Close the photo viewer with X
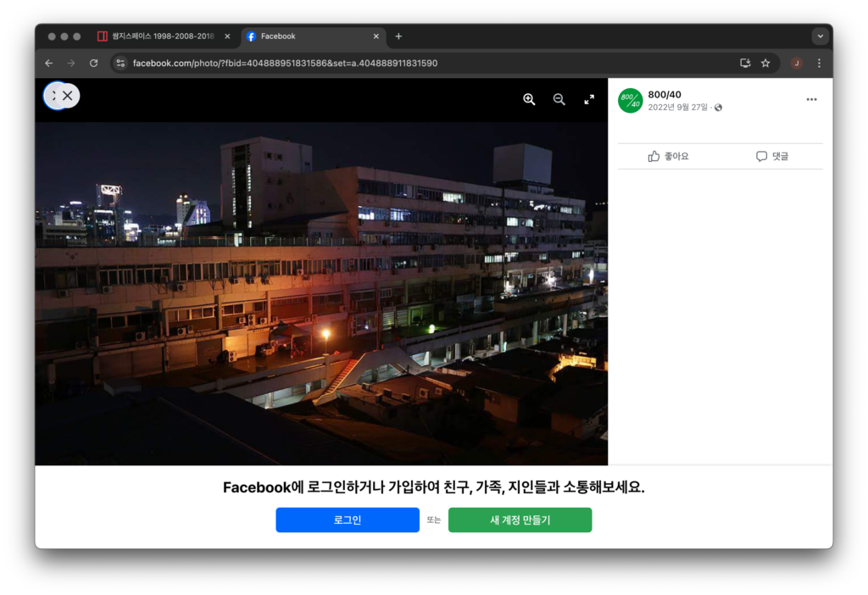The image size is (868, 595). (67, 96)
